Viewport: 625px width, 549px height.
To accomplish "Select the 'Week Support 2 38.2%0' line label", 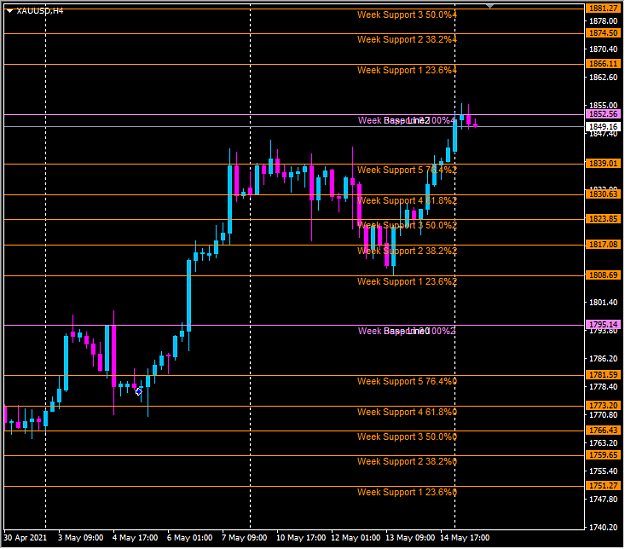I will [407, 462].
